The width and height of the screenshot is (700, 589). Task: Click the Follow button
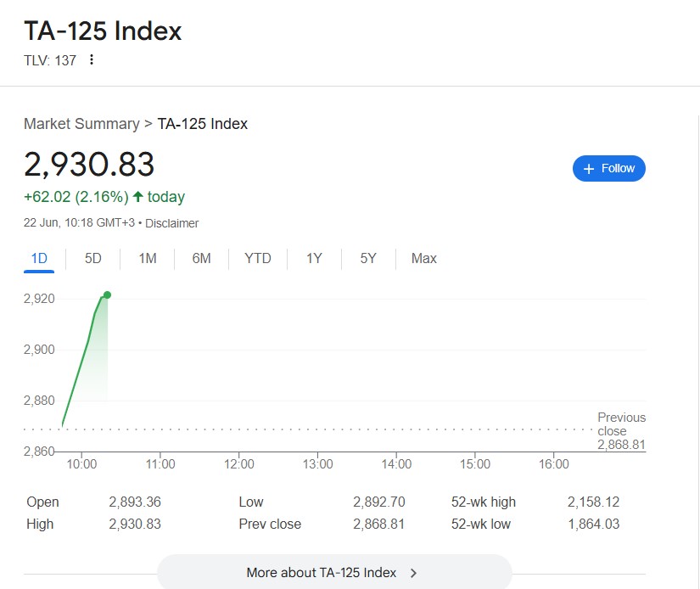coord(609,168)
